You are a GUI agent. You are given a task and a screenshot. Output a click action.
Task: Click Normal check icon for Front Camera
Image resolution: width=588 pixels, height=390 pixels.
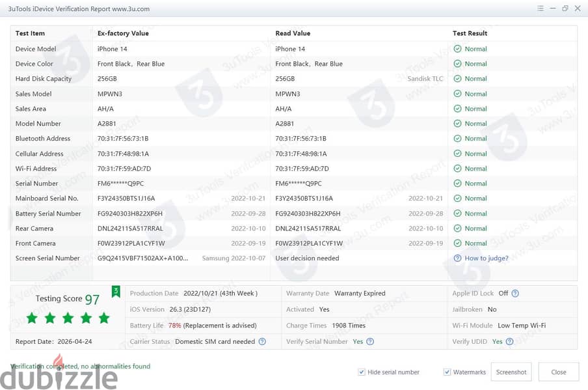(x=457, y=244)
